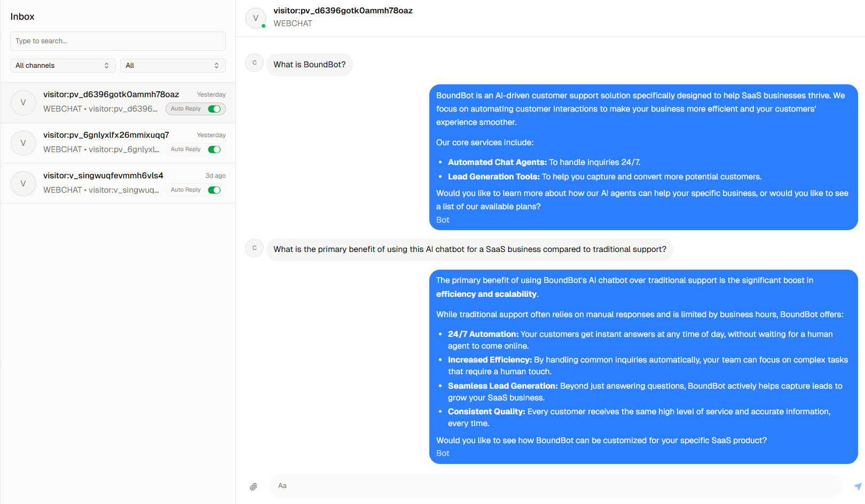Open the 'All channels' dropdown
The height and width of the screenshot is (504, 865).
tap(62, 65)
